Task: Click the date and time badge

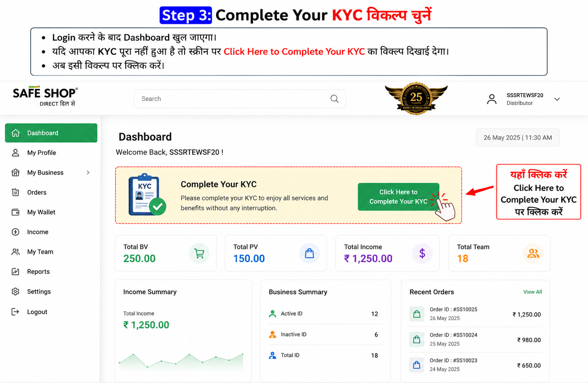Action: pos(518,137)
